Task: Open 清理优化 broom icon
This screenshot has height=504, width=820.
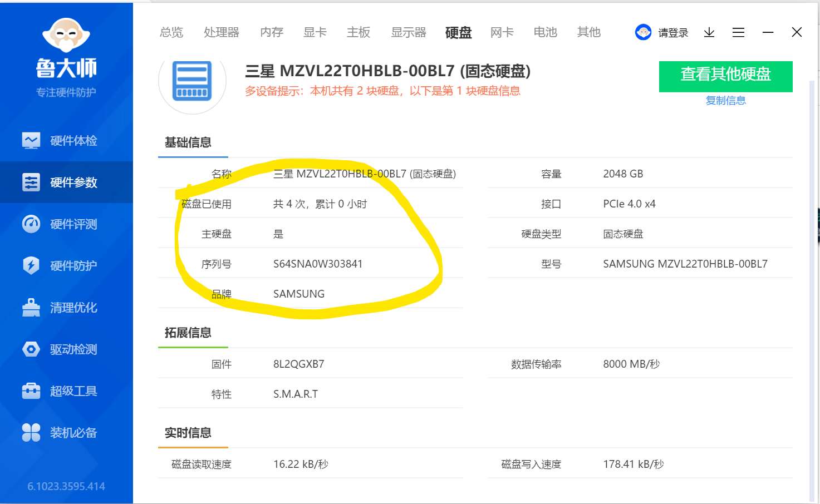Action: tap(31, 307)
